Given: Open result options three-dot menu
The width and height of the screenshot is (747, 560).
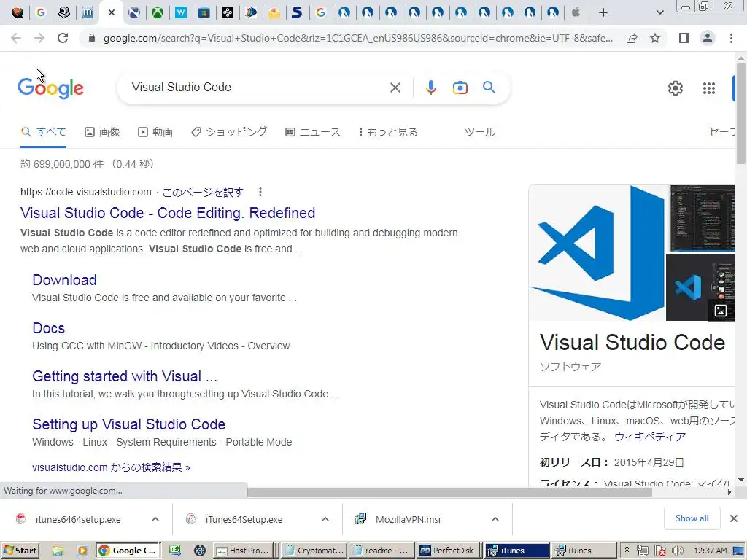Looking at the screenshot, I should [x=260, y=192].
